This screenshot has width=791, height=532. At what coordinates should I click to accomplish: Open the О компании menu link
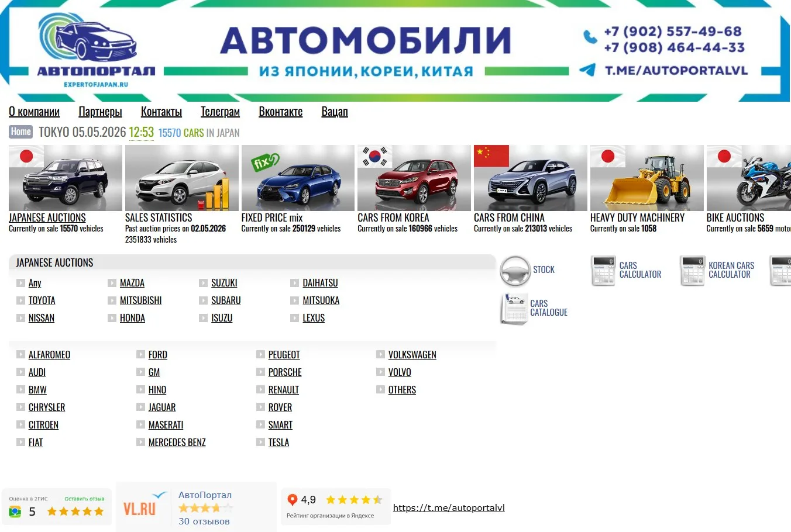coord(34,112)
